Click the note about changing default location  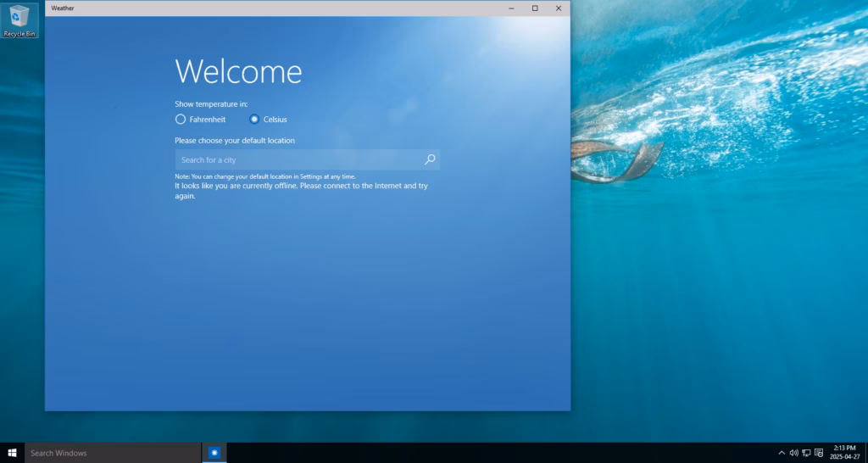pyautogui.click(x=265, y=176)
